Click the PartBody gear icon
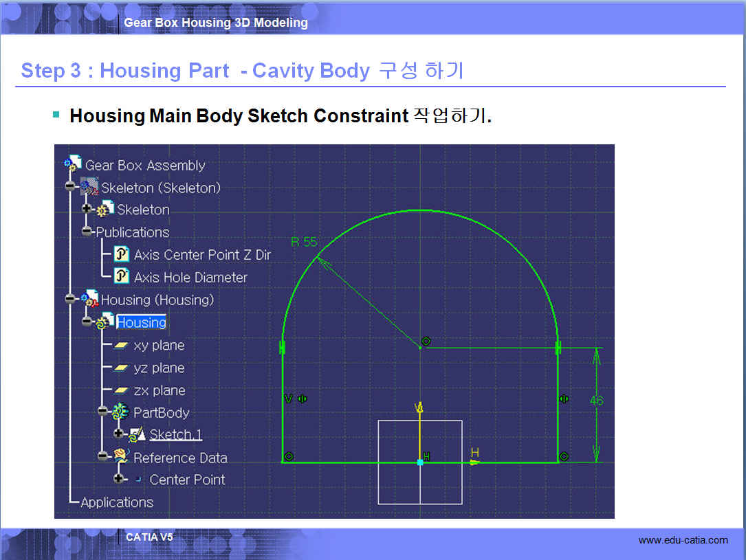Screen dimensions: 746x560 tap(120, 412)
